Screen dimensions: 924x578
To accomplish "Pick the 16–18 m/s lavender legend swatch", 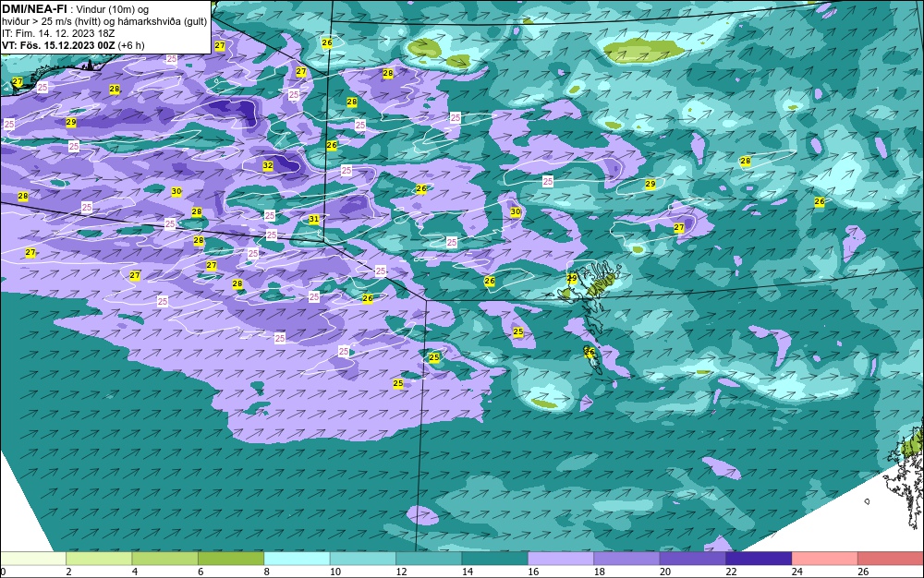I will point(561,559).
